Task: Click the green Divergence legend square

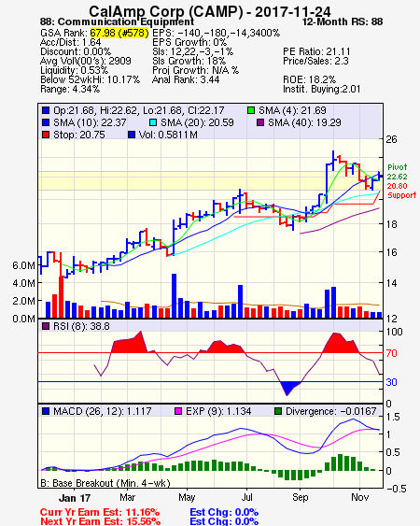Action: point(278,411)
